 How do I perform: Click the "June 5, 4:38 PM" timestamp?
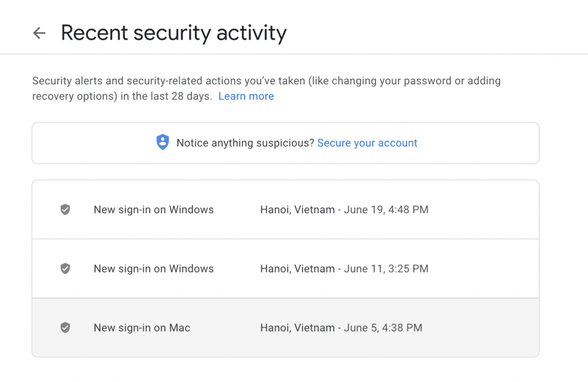(383, 328)
